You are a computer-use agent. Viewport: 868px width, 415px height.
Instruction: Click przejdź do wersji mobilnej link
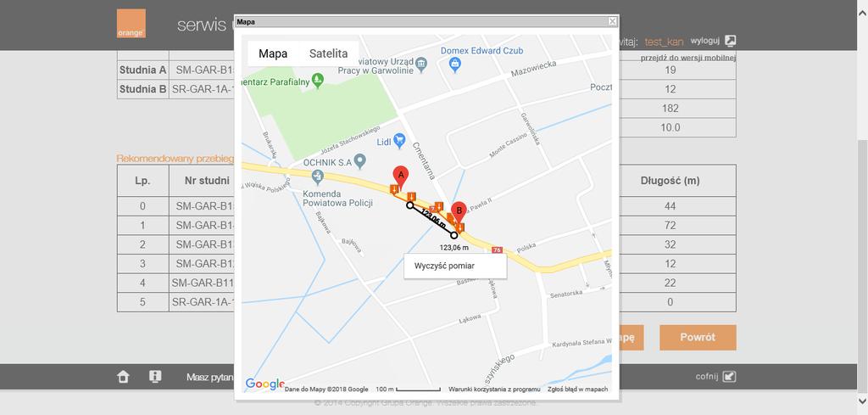point(688,58)
